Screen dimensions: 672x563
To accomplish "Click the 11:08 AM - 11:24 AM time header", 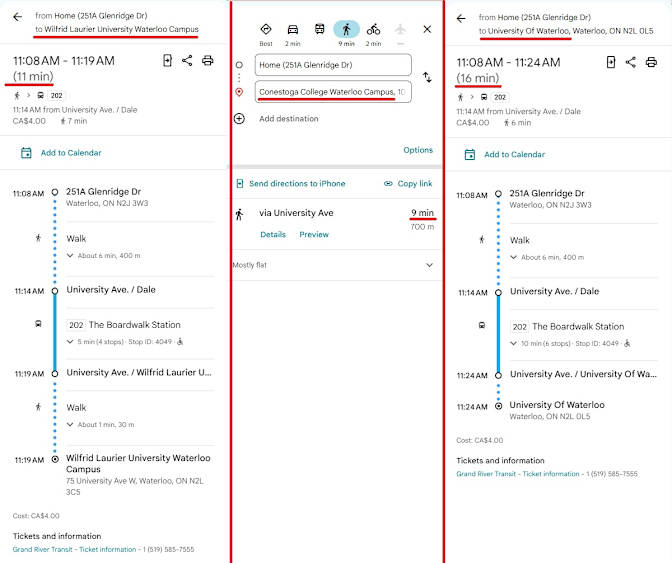I will (x=508, y=63).
